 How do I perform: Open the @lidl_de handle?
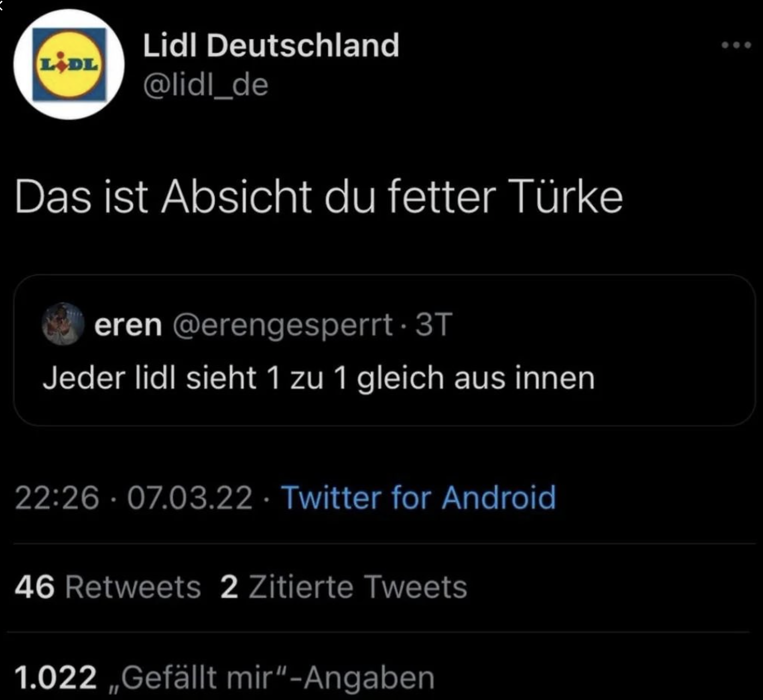click(205, 85)
